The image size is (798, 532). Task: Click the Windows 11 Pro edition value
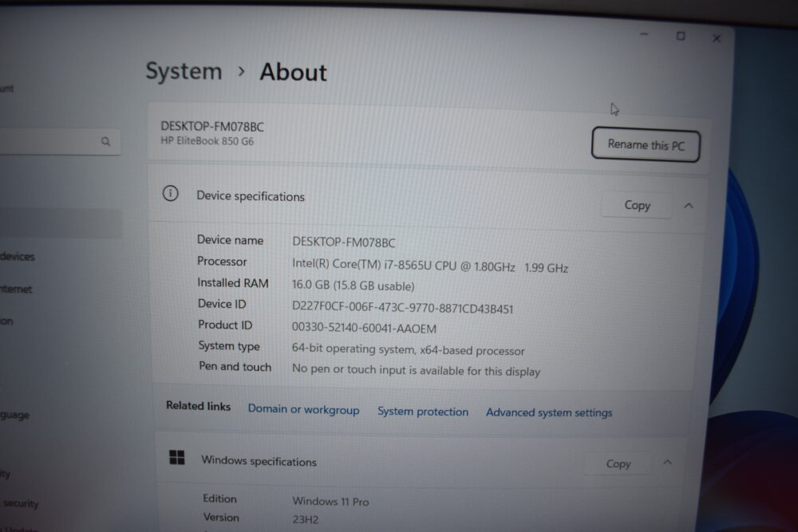point(330,502)
